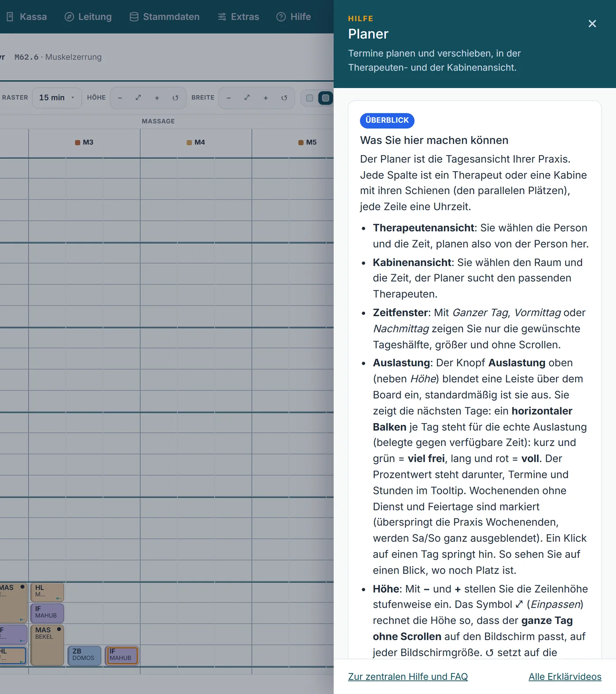Image resolution: width=616 pixels, height=694 pixels.
Task: Increase row height with the Höhe plus
Action: click(x=157, y=98)
